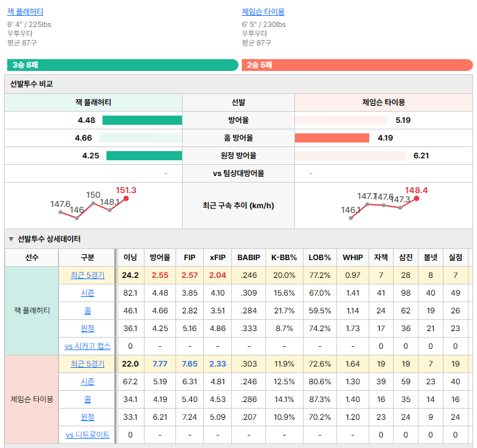Click the 최근 구속 추이 (km/h) label
The width and height of the screenshot is (477, 448).
coord(238,206)
